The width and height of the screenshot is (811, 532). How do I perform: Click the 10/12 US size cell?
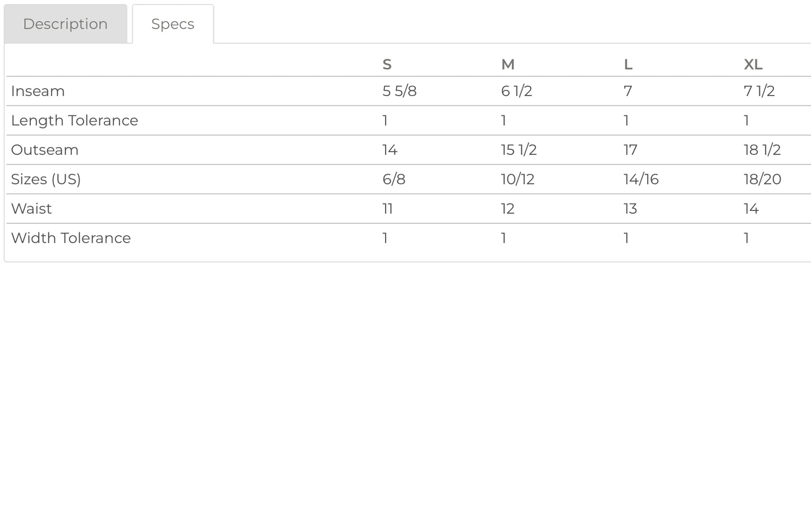point(517,179)
